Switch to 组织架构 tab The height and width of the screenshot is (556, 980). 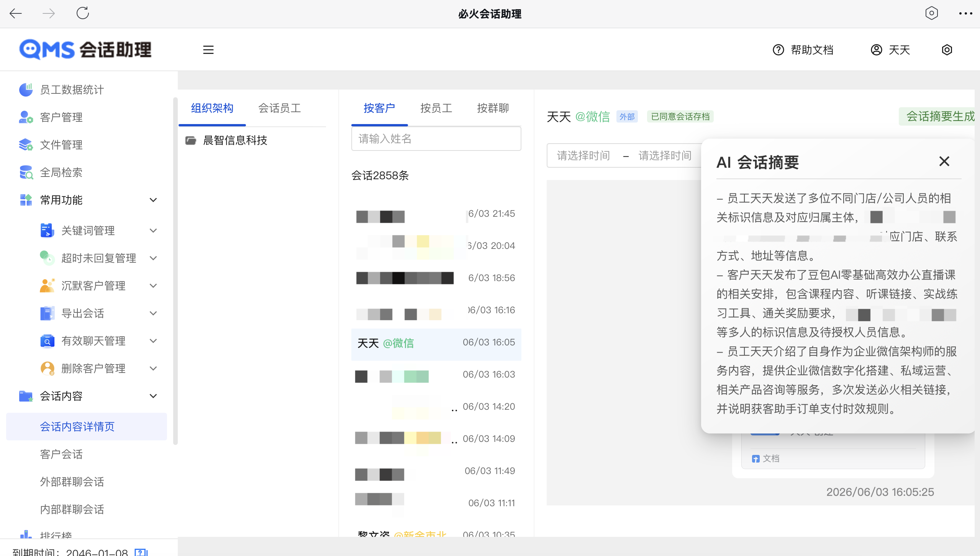[212, 108]
